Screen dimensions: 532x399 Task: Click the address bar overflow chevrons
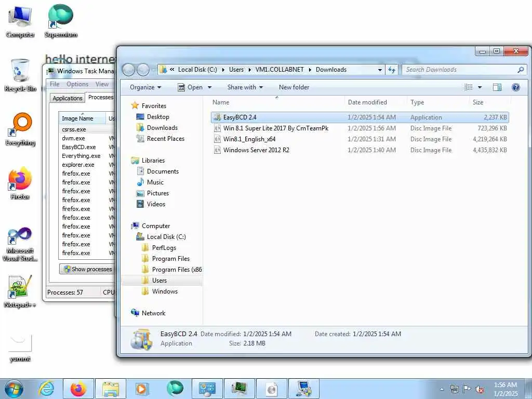(172, 70)
